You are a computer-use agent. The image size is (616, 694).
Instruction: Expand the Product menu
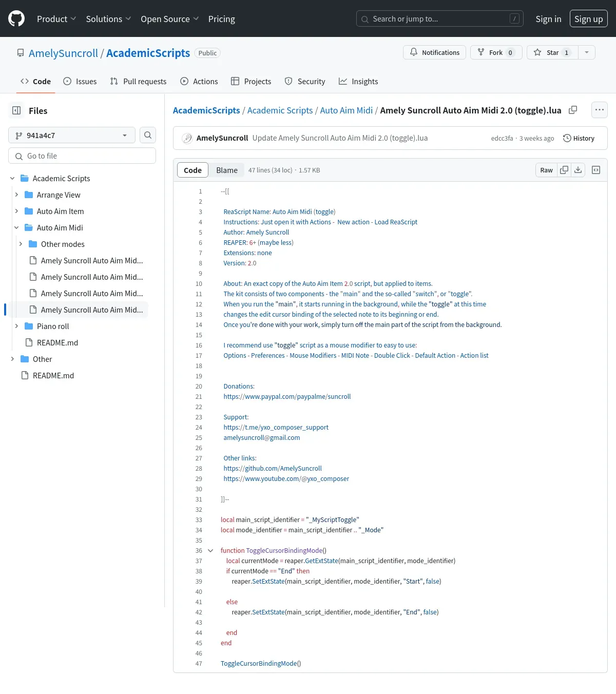point(56,19)
